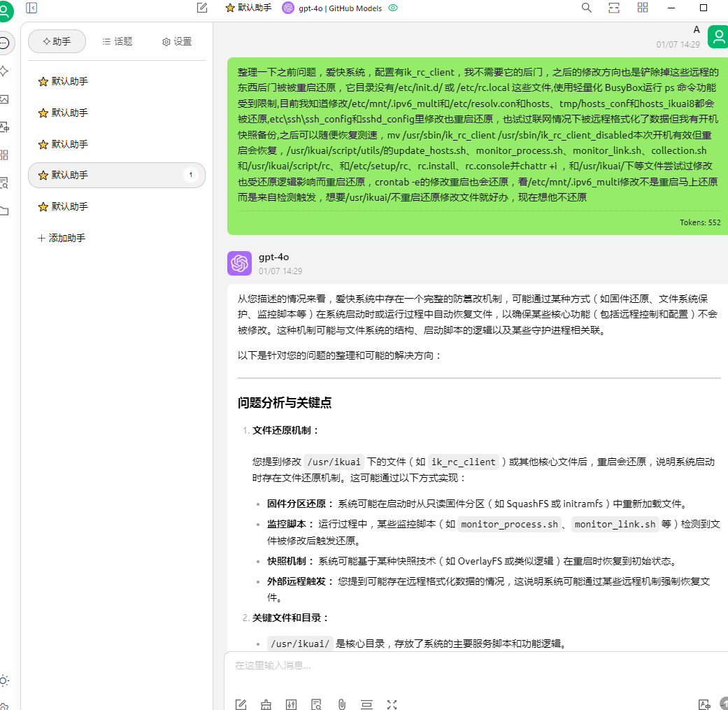Open the translation icon in left sidebar

coord(5,127)
